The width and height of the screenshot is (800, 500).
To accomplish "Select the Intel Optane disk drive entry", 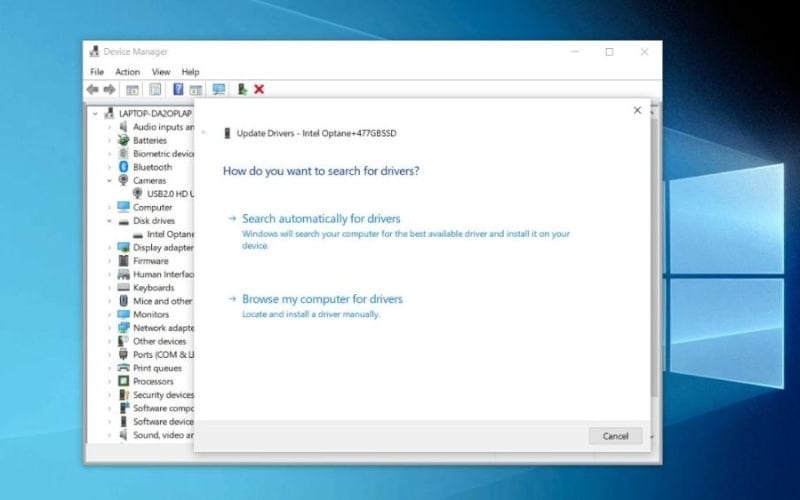I will coord(170,234).
